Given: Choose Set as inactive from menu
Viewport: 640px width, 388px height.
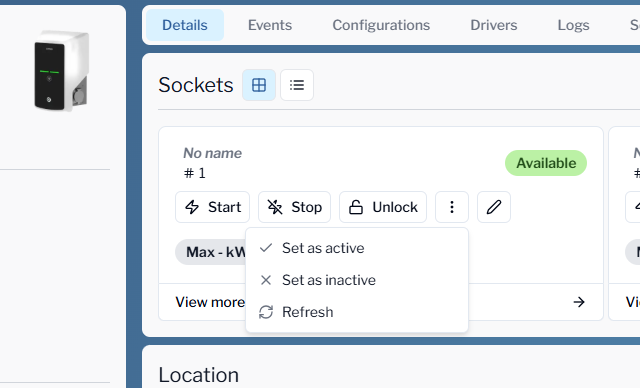Looking at the screenshot, I should (357, 280).
